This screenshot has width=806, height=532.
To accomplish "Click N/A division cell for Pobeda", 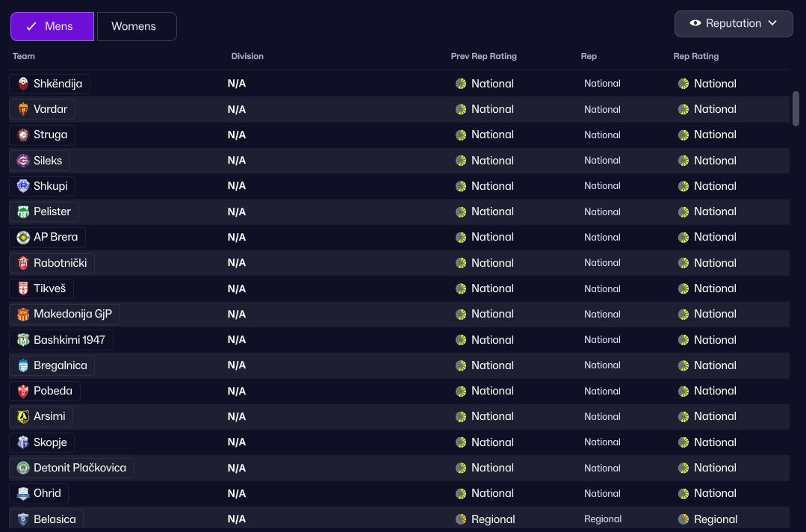I will pos(237,392).
